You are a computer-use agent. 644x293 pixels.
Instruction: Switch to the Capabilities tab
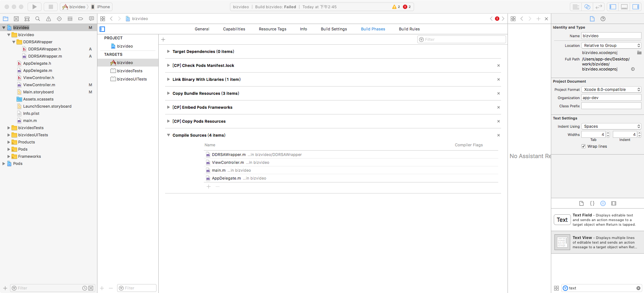pyautogui.click(x=234, y=29)
